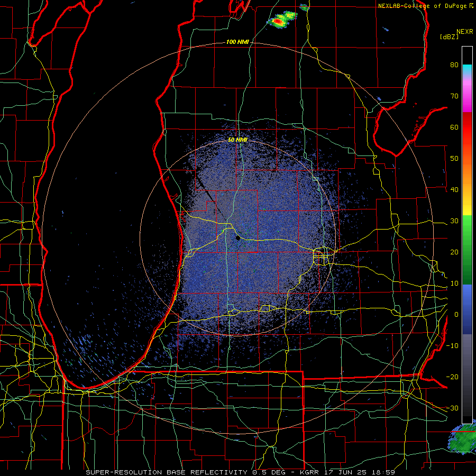The image size is (476, 476).
Task: Click the "50" value on the dBZ scale
Action: coord(454,159)
